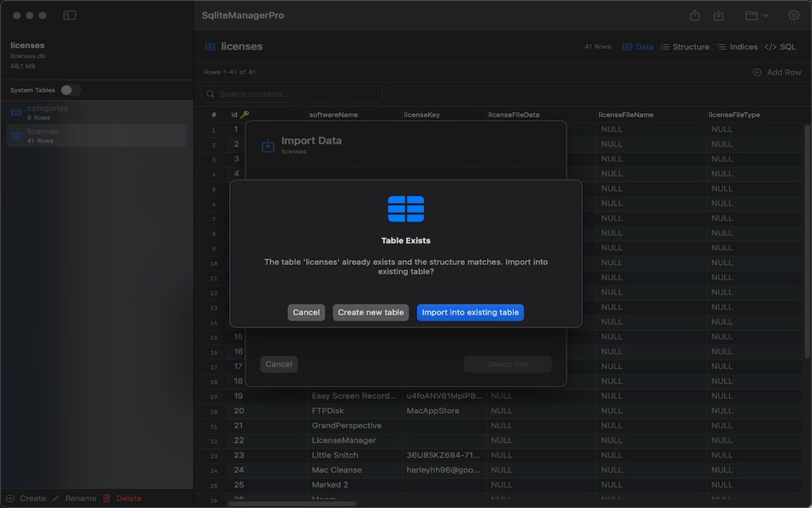
Task: Click the import (download) icon in the toolbar
Action: pyautogui.click(x=719, y=15)
